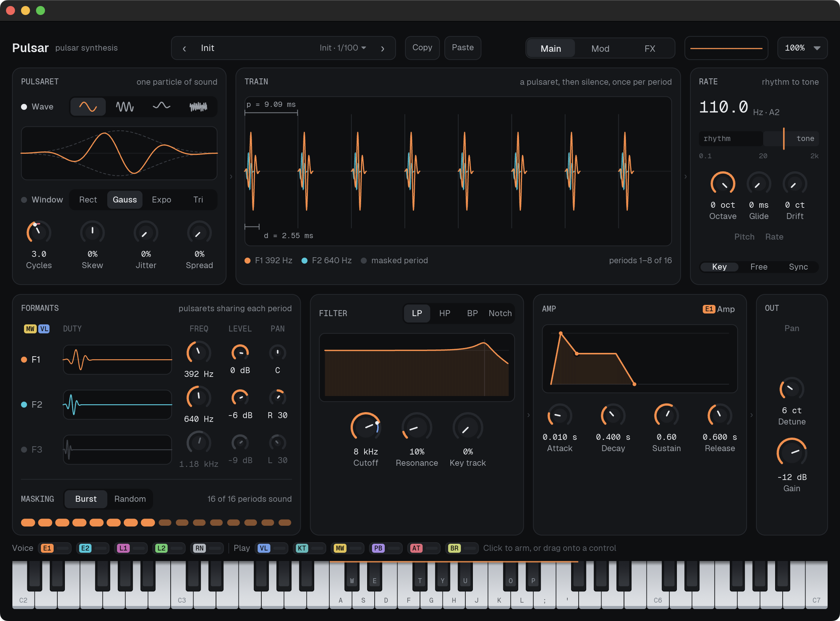This screenshot has height=621, width=840.
Task: Toggle the F1 formant on/off dot
Action: point(24,360)
